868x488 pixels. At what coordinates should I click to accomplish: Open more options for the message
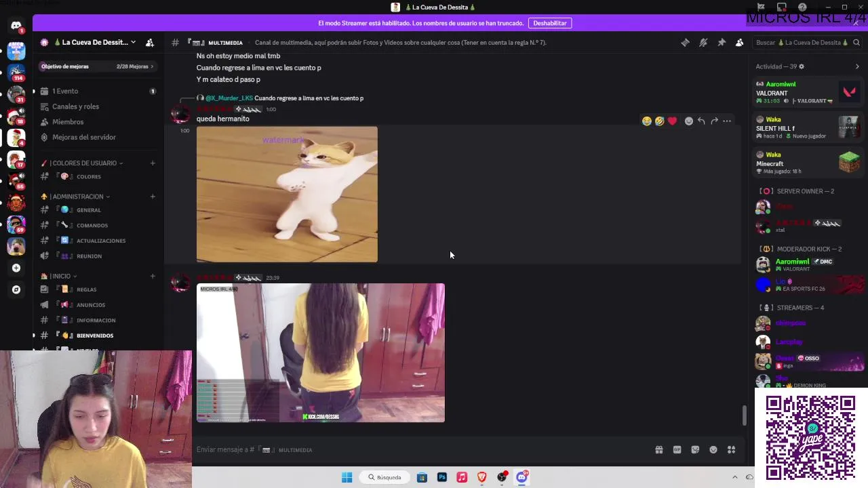pyautogui.click(x=727, y=121)
